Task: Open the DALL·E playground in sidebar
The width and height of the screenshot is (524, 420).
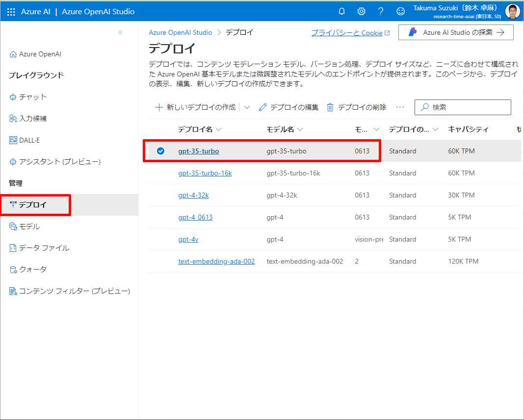Action: tap(29, 140)
